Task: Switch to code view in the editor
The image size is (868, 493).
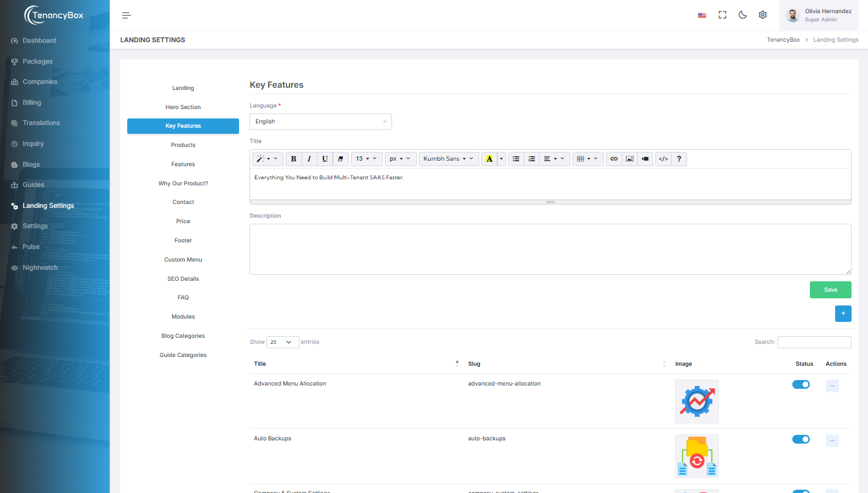Action: click(x=663, y=159)
